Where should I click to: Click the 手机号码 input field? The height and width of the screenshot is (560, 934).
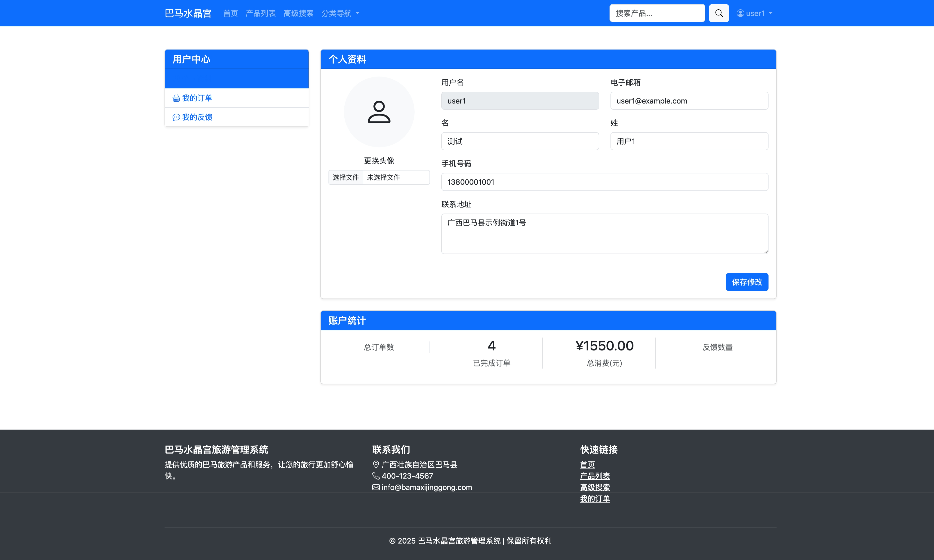pos(604,182)
